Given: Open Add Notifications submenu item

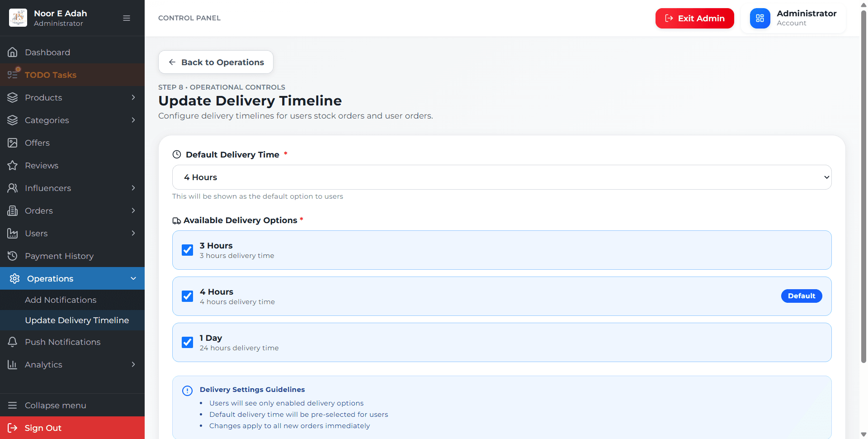Looking at the screenshot, I should tap(72, 300).
